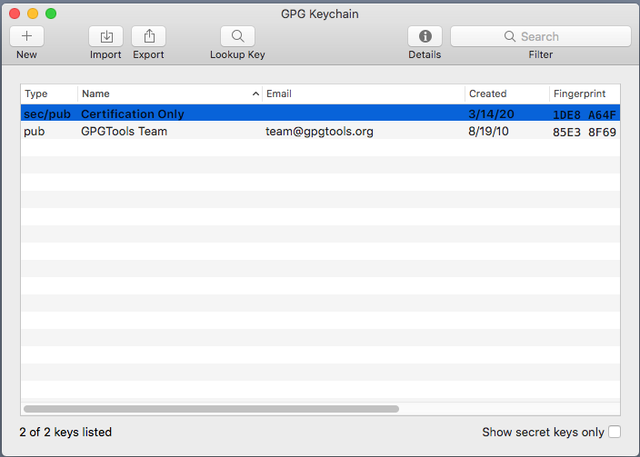The image size is (640, 457).
Task: Click the magnifier icon in Search field
Action: pyautogui.click(x=510, y=36)
